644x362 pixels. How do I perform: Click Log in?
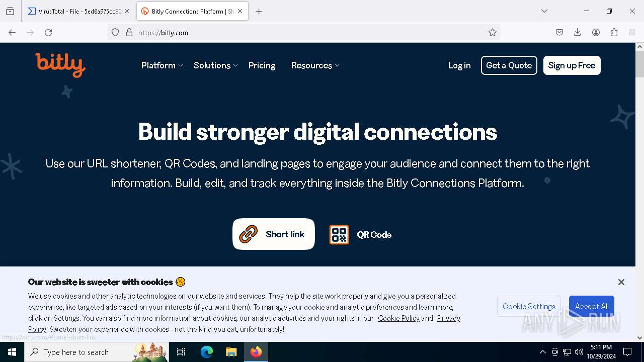(x=459, y=65)
